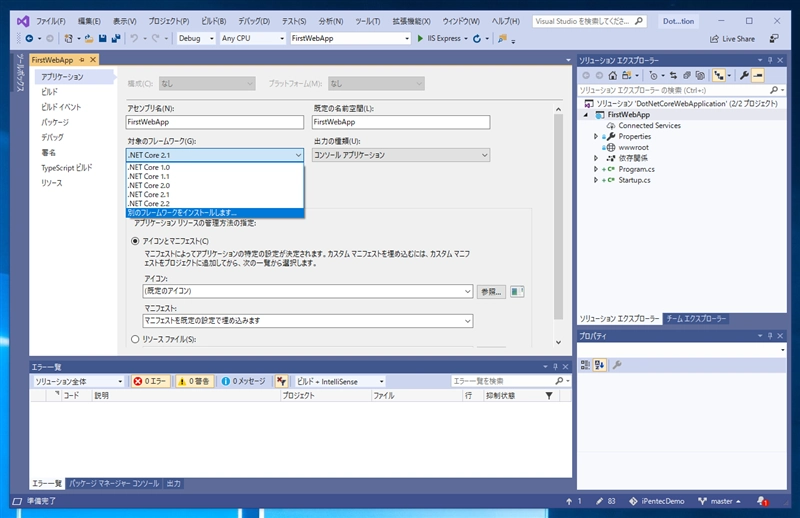800x518 pixels.
Task: Click the find in files toolbar icon
Action: click(x=503, y=38)
